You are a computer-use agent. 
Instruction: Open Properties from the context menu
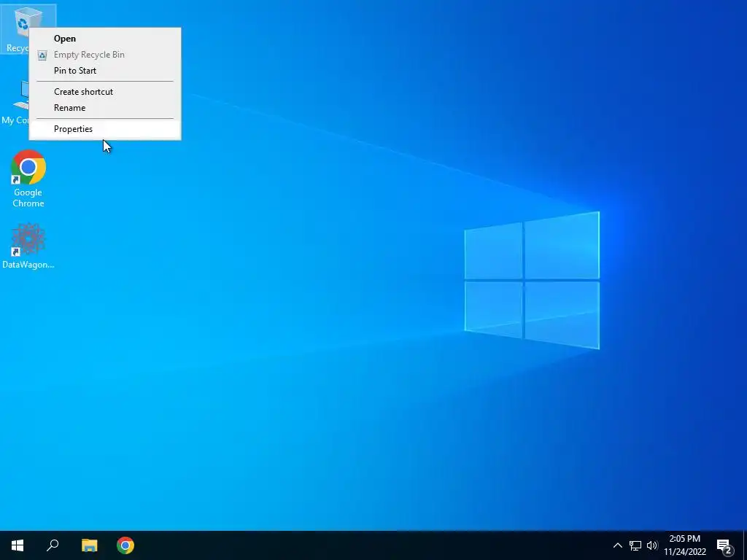click(x=105, y=129)
